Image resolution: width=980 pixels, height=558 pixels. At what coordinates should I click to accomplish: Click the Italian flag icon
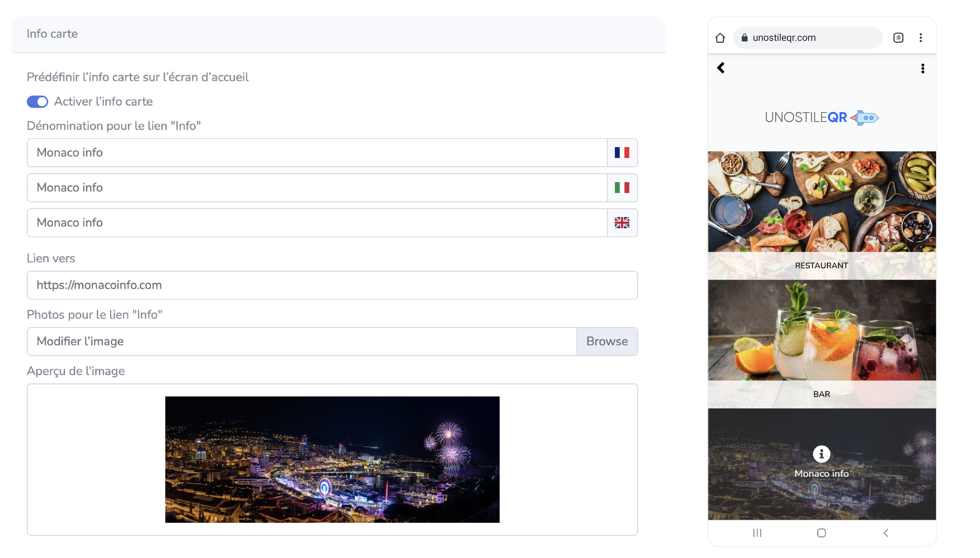(621, 187)
